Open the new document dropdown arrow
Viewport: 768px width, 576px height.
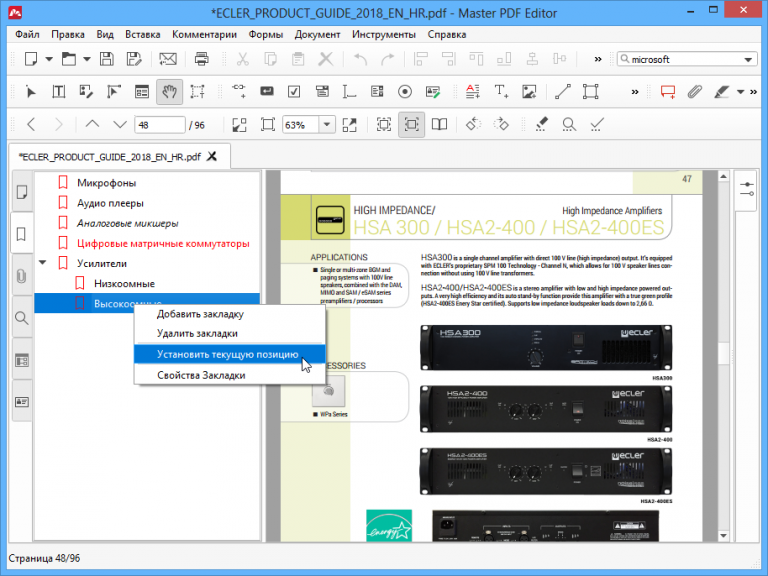[49, 59]
